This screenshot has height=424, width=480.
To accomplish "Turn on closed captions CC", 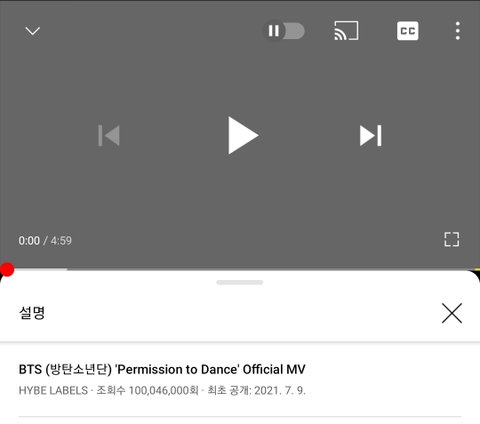I will click(x=408, y=31).
